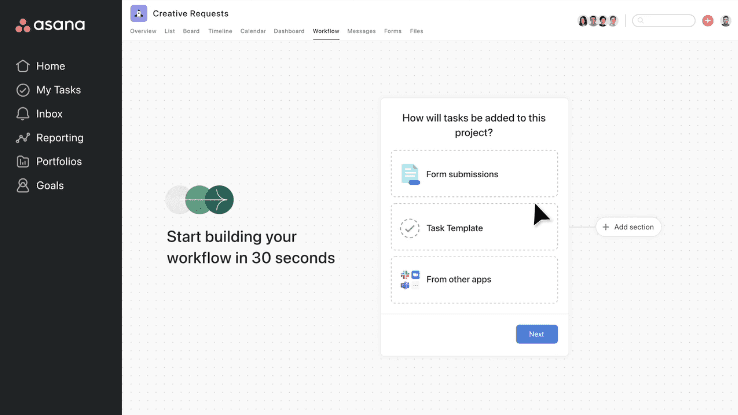Switch to the Timeline tab
Image resolution: width=738 pixels, height=415 pixels.
point(220,31)
